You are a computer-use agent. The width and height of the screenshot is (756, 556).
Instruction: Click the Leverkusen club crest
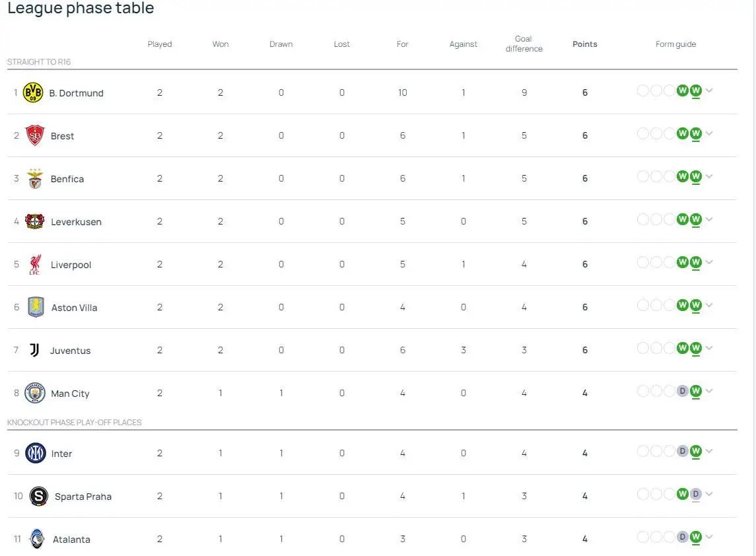tap(35, 221)
